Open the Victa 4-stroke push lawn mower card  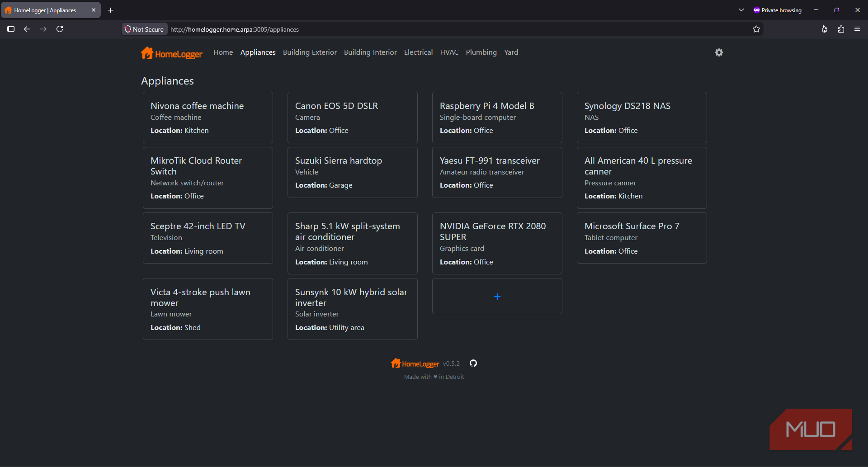pos(208,309)
